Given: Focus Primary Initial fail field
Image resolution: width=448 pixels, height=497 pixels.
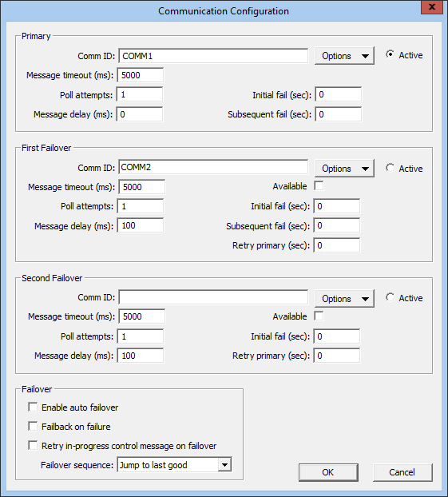Looking at the screenshot, I should point(338,94).
